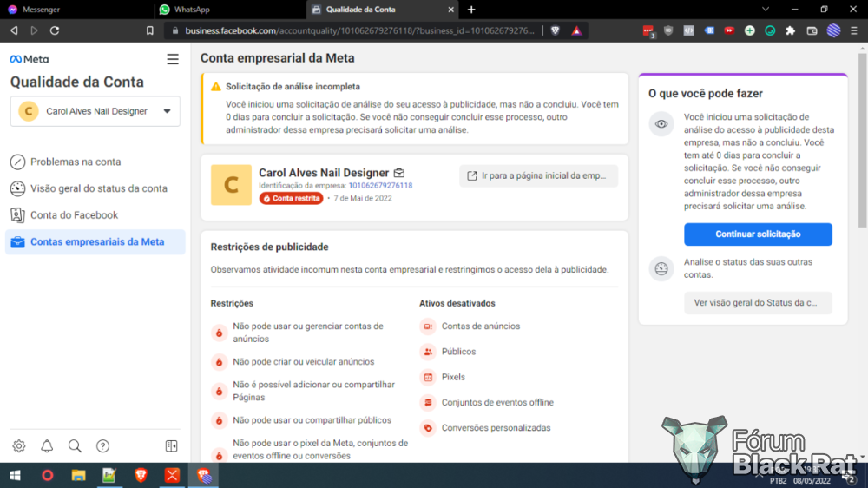
Task: Click the Opera icon on taskbar
Action: [x=48, y=475]
